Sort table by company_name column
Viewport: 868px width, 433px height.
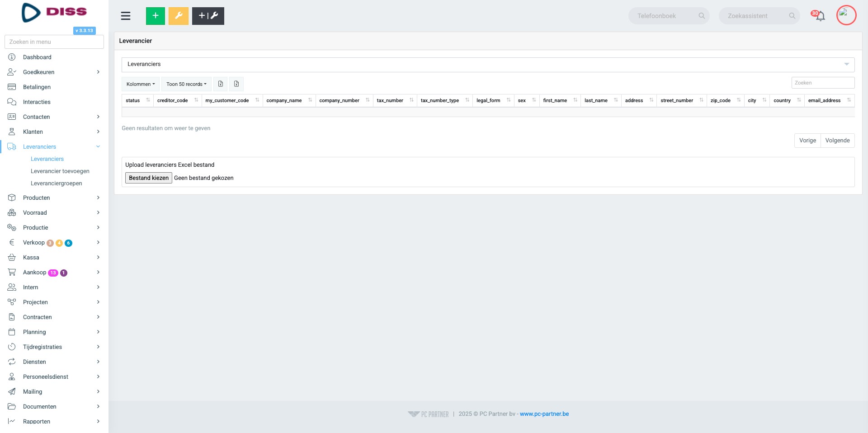coord(289,100)
